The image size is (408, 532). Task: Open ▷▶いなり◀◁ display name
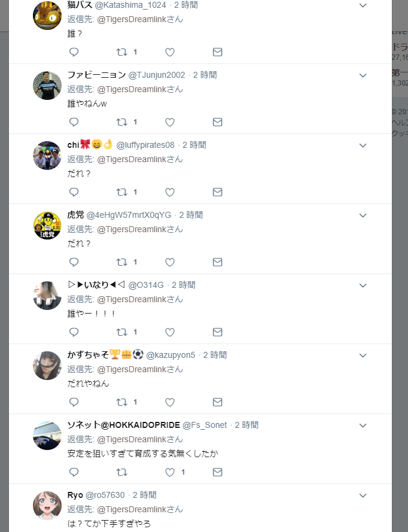click(96, 285)
